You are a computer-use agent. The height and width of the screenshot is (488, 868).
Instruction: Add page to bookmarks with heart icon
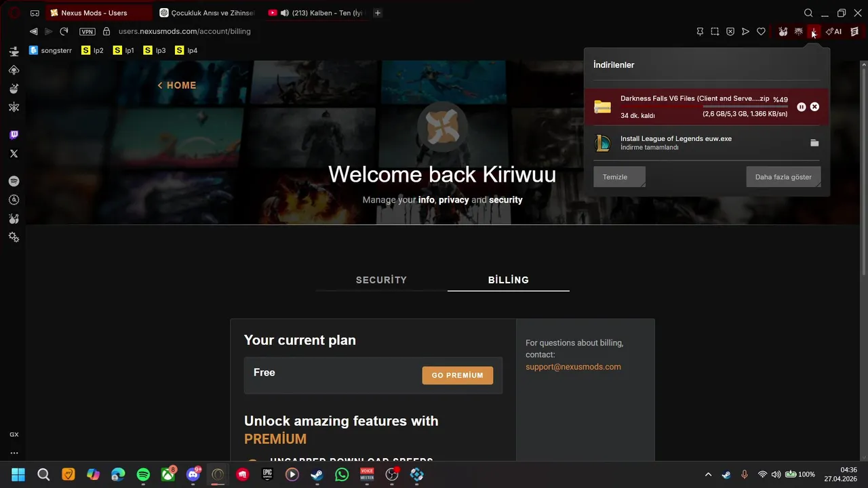[x=761, y=31]
